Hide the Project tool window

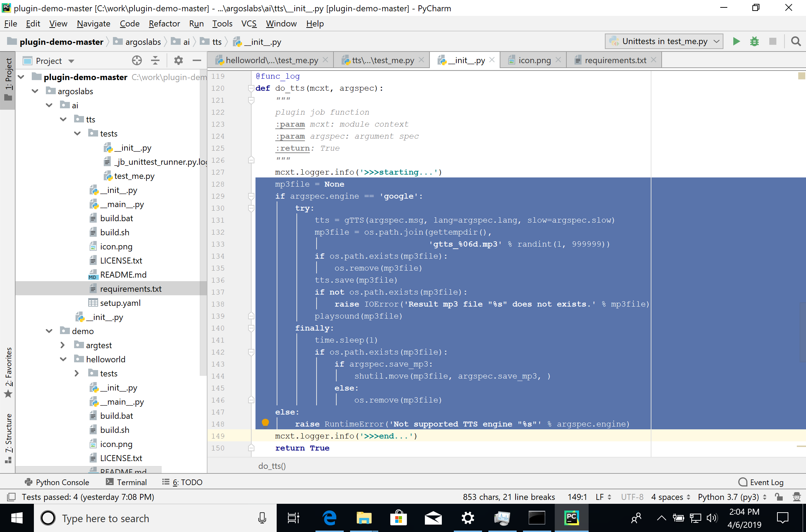click(197, 61)
